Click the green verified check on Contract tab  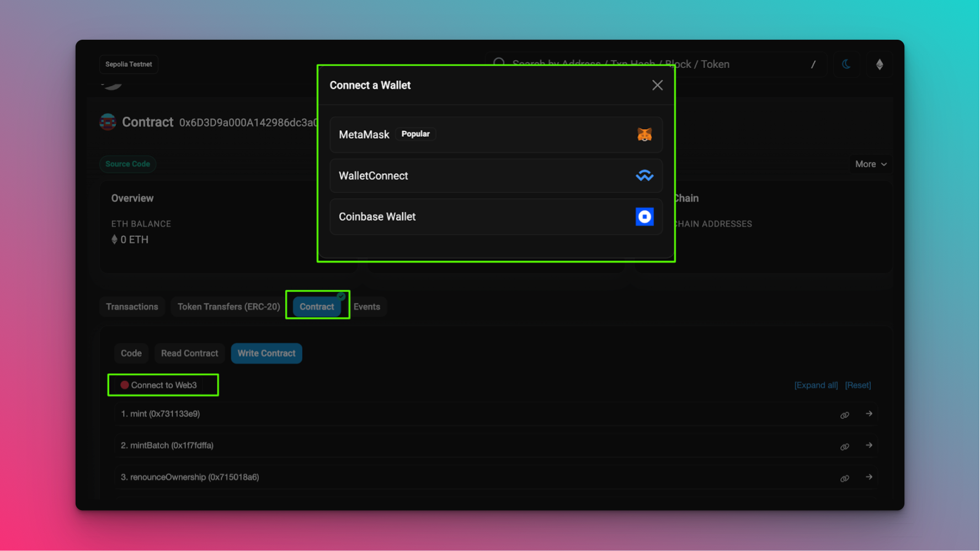pyautogui.click(x=341, y=297)
